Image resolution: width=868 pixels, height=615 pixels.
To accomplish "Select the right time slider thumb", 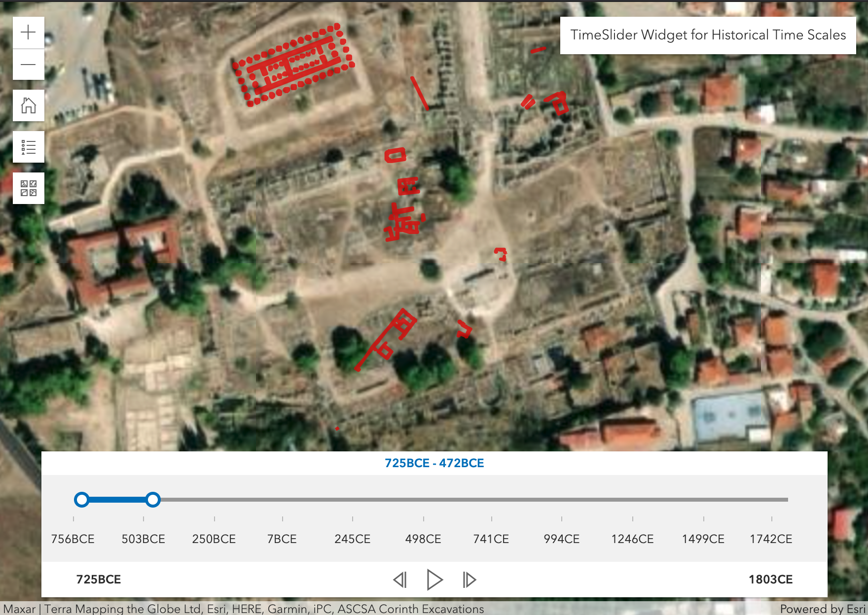I will tap(154, 500).
